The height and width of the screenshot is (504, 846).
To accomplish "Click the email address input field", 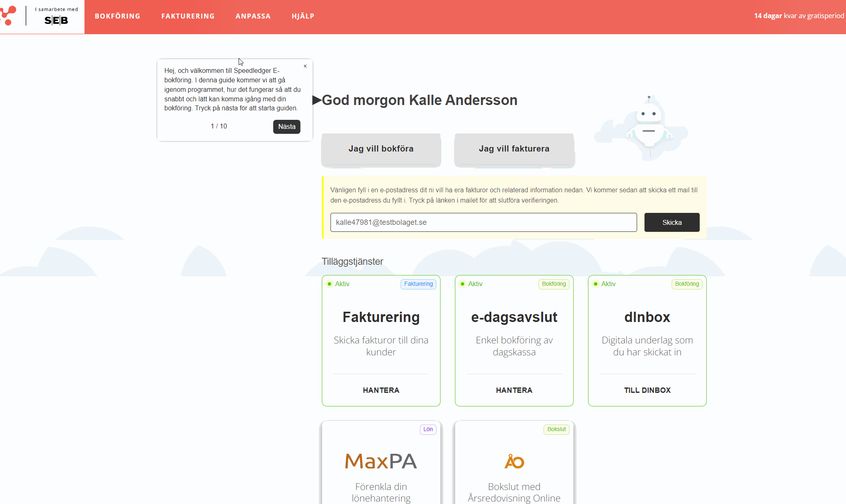I will (x=484, y=222).
